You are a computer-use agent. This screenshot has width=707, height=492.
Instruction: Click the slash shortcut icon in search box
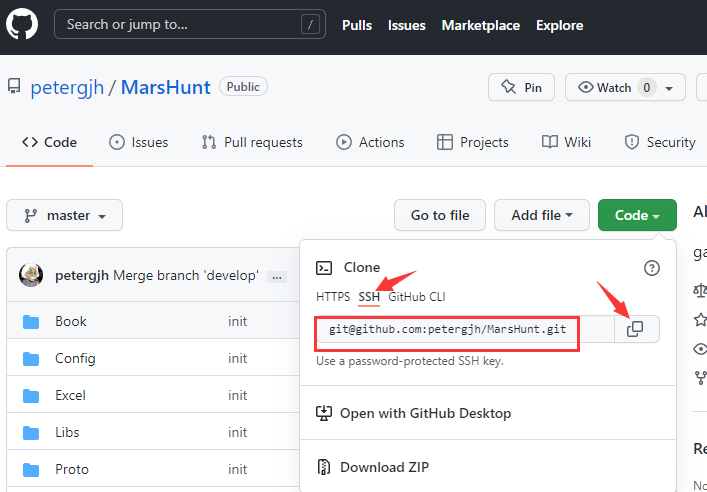[310, 25]
